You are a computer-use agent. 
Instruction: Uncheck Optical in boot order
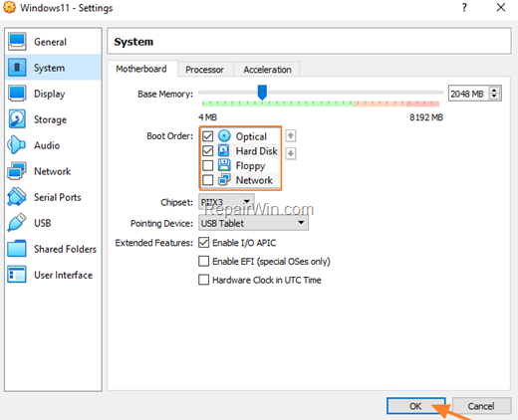point(208,136)
